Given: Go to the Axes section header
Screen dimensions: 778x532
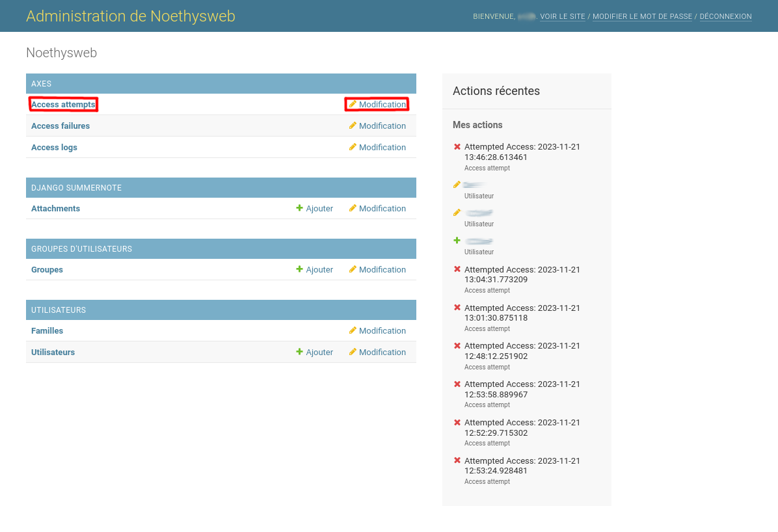Looking at the screenshot, I should [41, 84].
